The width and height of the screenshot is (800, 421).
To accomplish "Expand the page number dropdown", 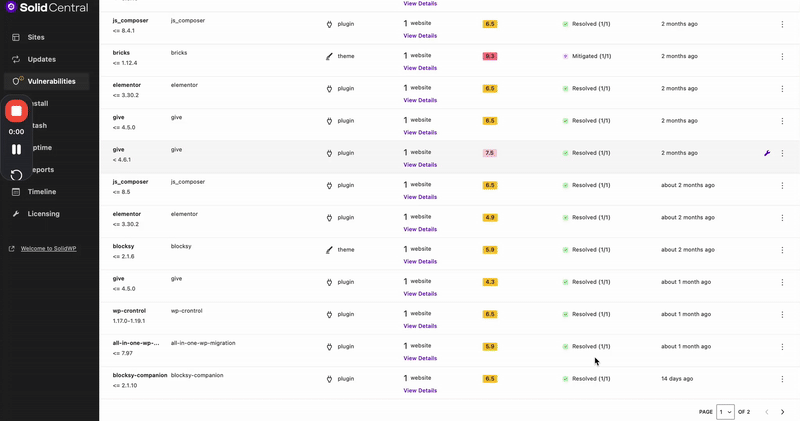I will point(725,412).
